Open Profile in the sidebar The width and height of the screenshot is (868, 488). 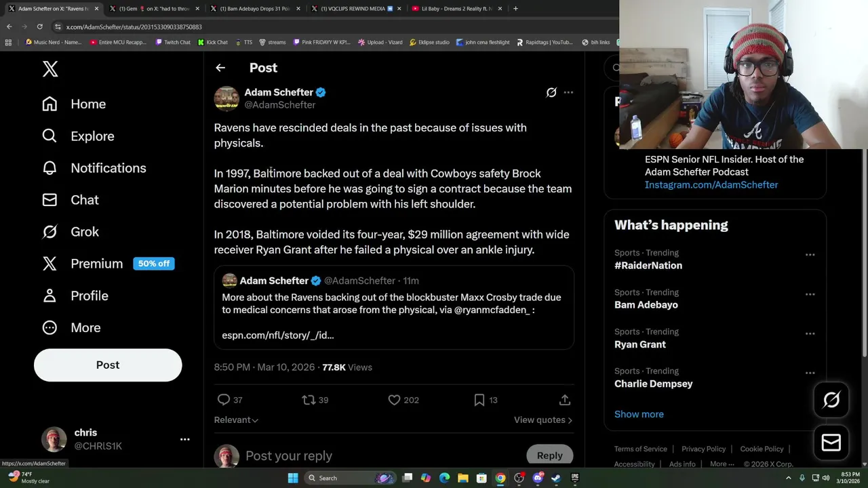tap(75, 296)
